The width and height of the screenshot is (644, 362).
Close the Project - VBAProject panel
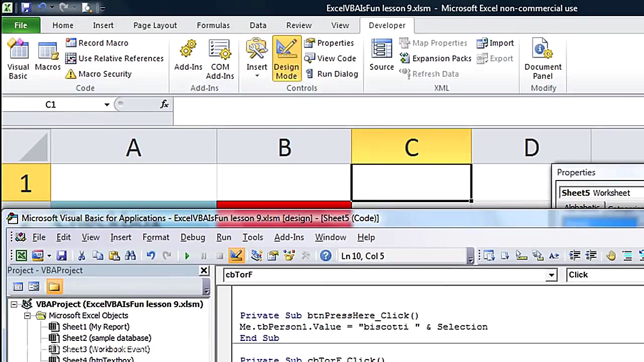click(x=204, y=270)
